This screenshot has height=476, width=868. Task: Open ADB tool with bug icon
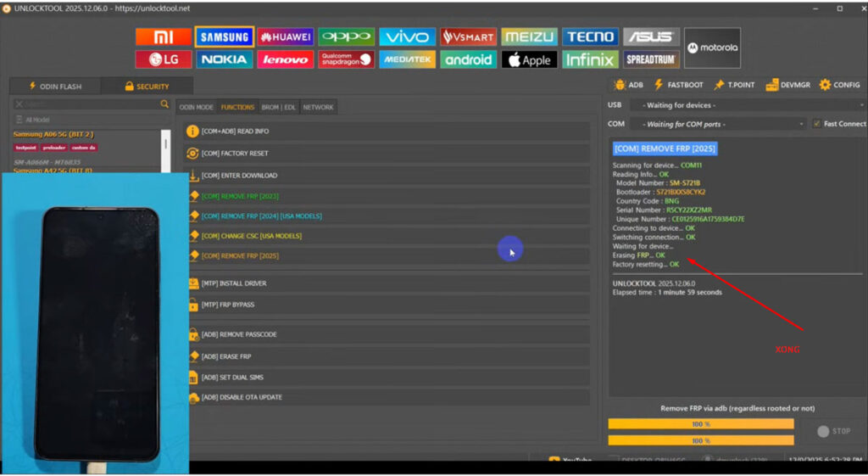click(x=628, y=85)
